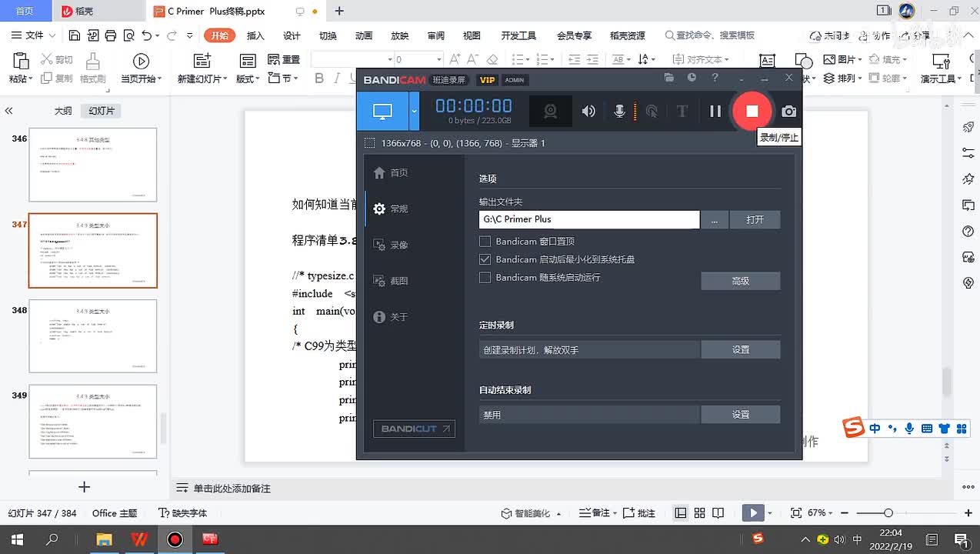980x554 pixels.
Task: Select Bandicam screen recording mode monitor icon
Action: click(382, 112)
